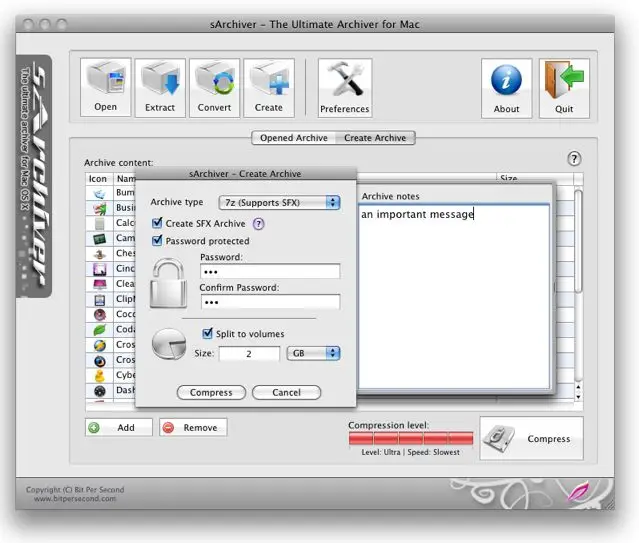Uncheck Create SFX Archive checkbox
639x543 pixels.
tap(157, 223)
